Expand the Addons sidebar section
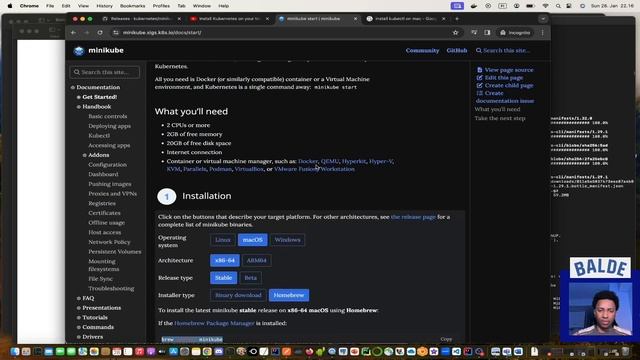The height and width of the screenshot is (360, 640). click(x=98, y=155)
